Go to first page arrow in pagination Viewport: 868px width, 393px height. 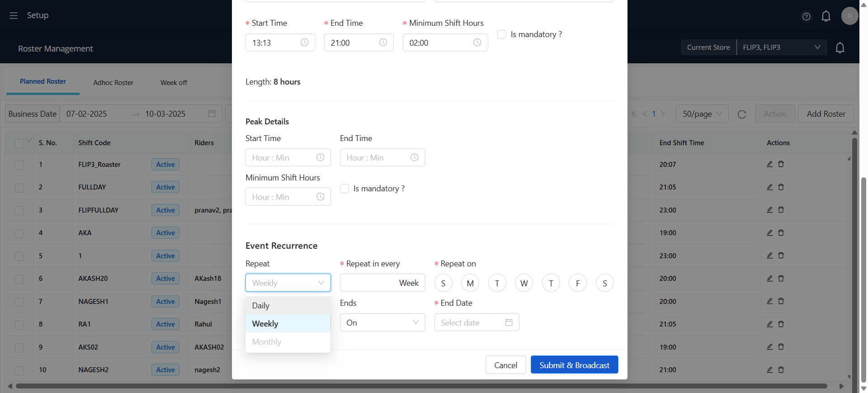click(x=634, y=114)
